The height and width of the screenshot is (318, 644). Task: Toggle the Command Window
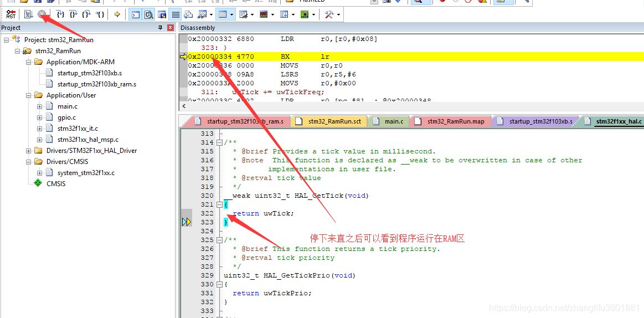[135, 15]
